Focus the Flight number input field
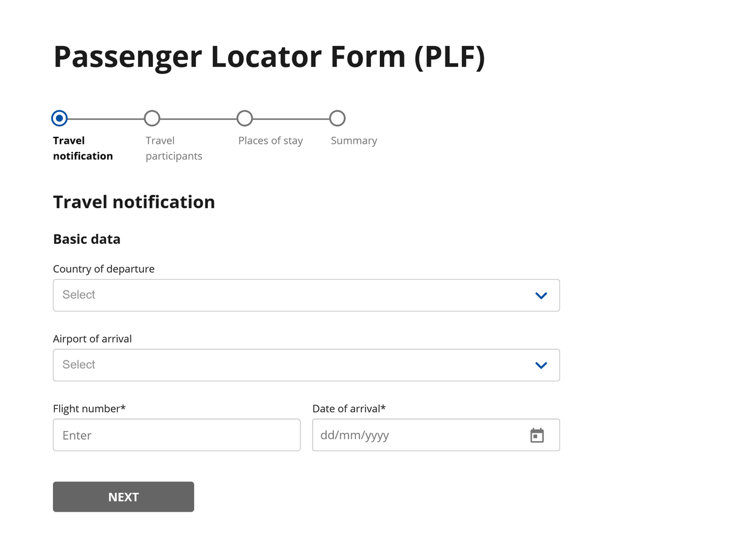Screen dimensions: 756x559 pyautogui.click(x=176, y=435)
